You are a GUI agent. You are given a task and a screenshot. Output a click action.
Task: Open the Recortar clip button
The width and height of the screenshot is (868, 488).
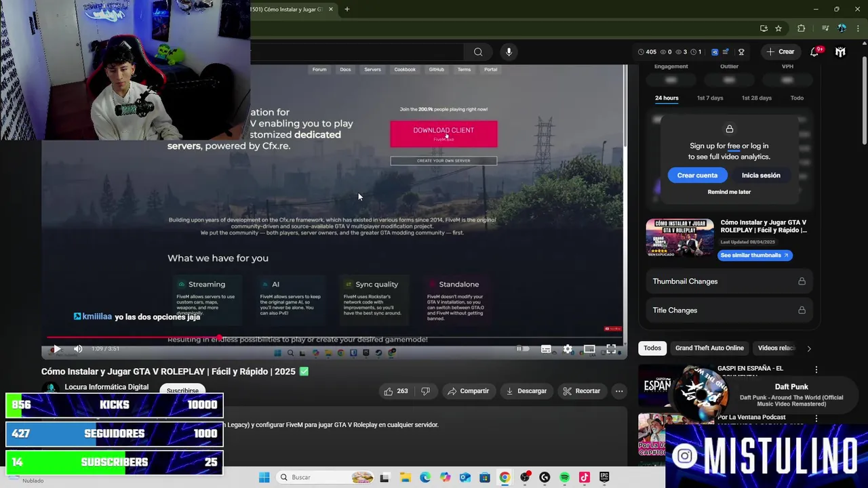[582, 391]
